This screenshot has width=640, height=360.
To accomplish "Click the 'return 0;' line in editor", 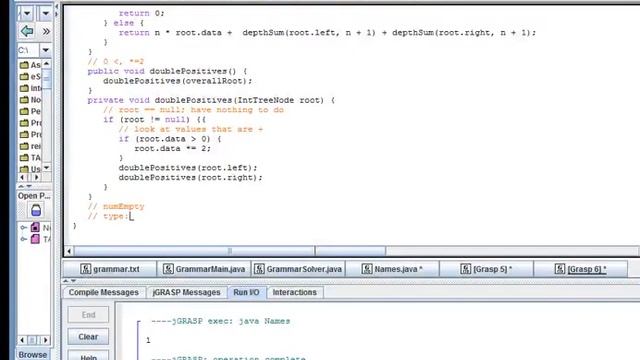I will coord(141,13).
